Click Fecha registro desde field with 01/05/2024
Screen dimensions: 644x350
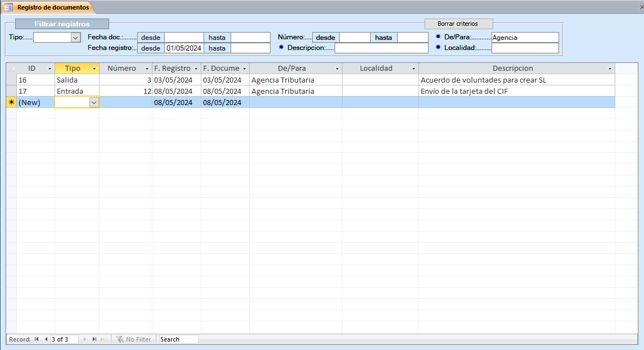(184, 48)
